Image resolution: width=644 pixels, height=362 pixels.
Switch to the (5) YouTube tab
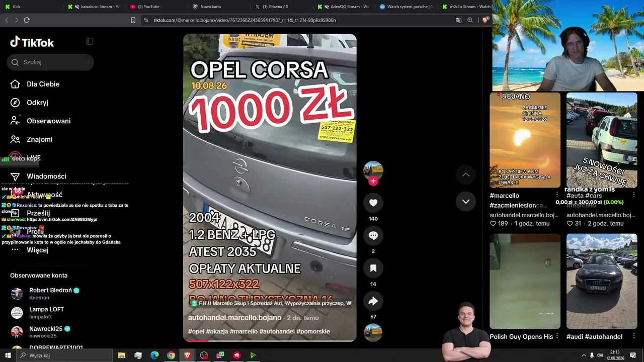pos(156,7)
